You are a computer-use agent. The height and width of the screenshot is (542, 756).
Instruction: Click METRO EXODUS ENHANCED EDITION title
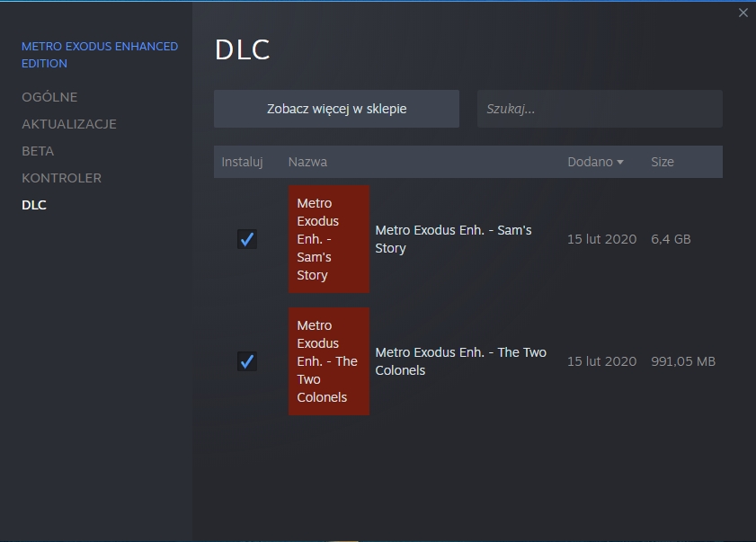pyautogui.click(x=100, y=55)
